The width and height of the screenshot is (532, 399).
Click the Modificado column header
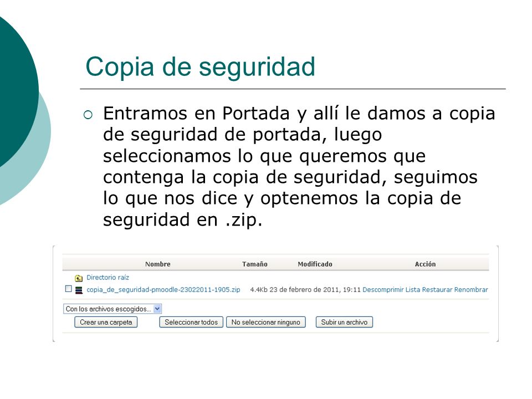pos(315,264)
